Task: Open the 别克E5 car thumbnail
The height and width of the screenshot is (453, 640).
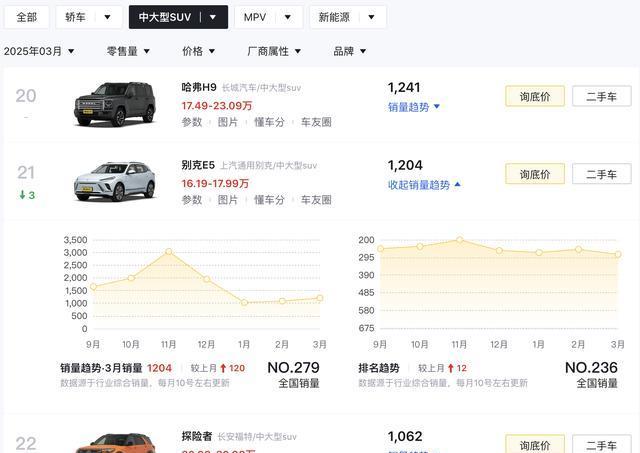Action: (114, 181)
